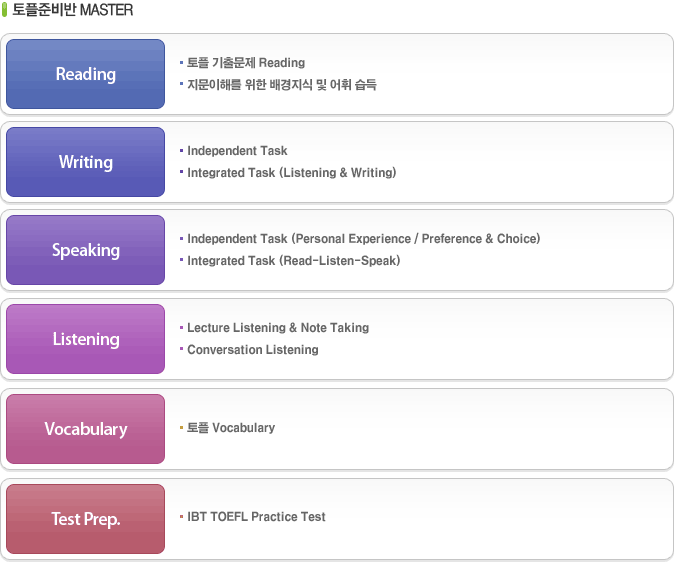Choose the Listening category button
The height and width of the screenshot is (565, 674).
[x=85, y=339]
